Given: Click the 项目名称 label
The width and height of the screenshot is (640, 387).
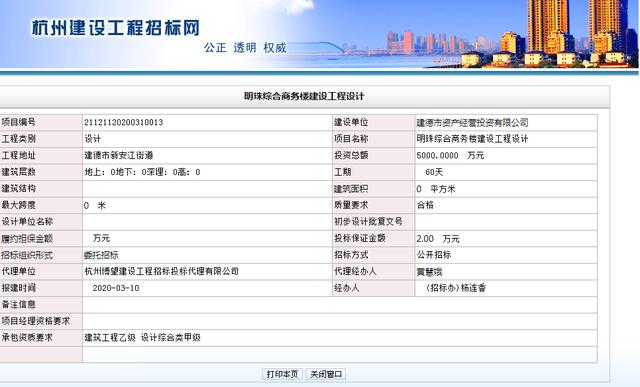Looking at the screenshot, I should pos(351,139).
